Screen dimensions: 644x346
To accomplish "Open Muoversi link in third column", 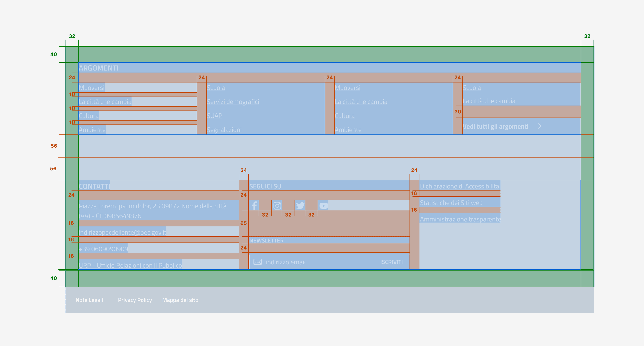I will click(x=348, y=88).
